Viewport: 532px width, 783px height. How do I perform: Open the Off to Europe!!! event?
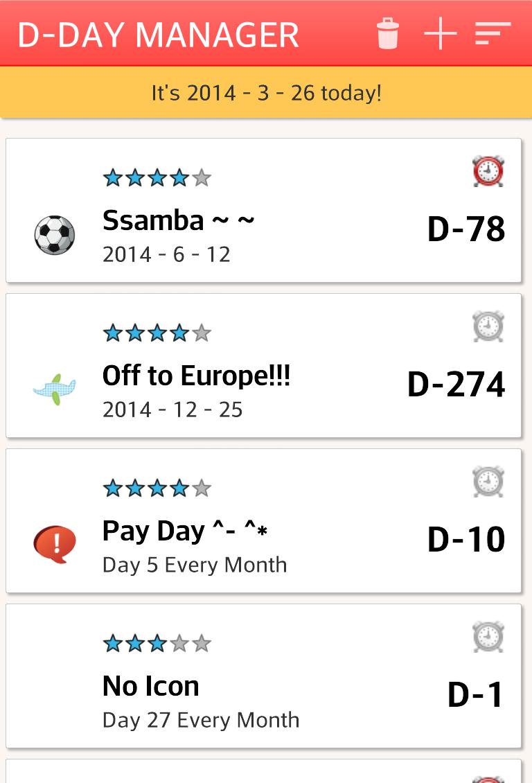click(x=196, y=376)
